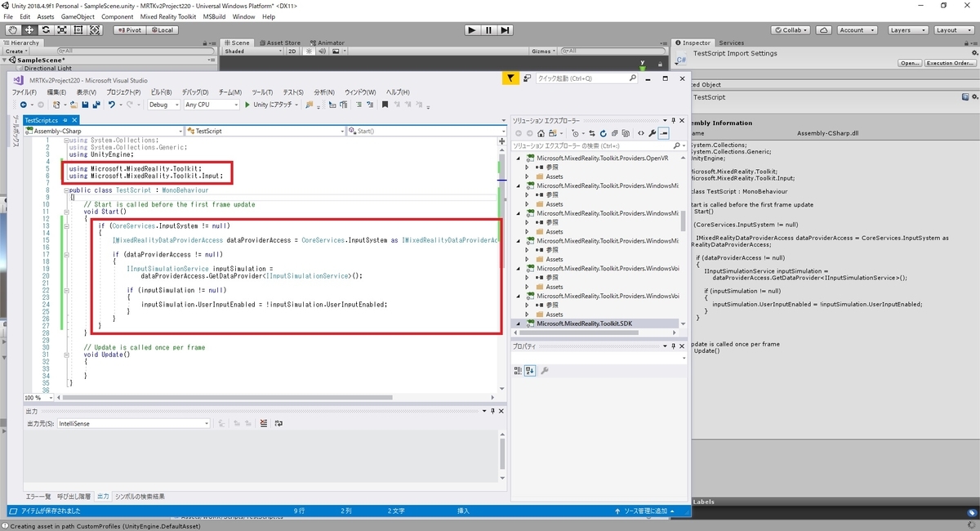Select the Unity Hand tool
The width and height of the screenshot is (980, 531).
point(11,30)
